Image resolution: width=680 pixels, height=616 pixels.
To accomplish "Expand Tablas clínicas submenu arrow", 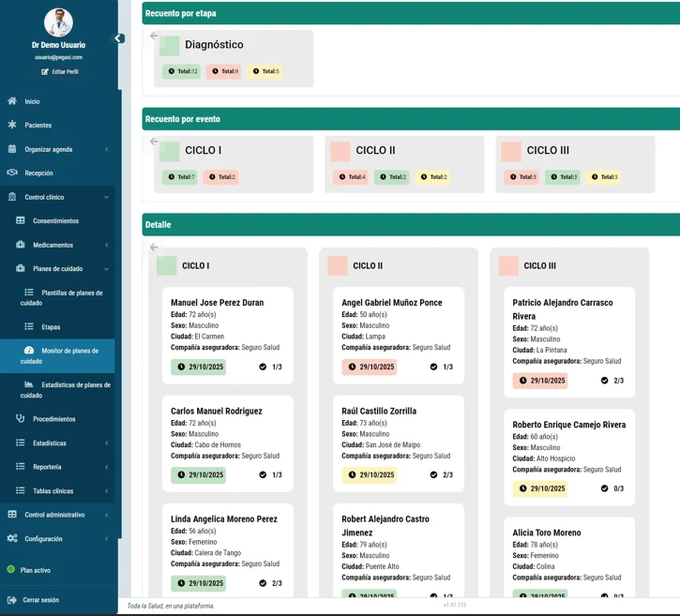I will tap(107, 490).
